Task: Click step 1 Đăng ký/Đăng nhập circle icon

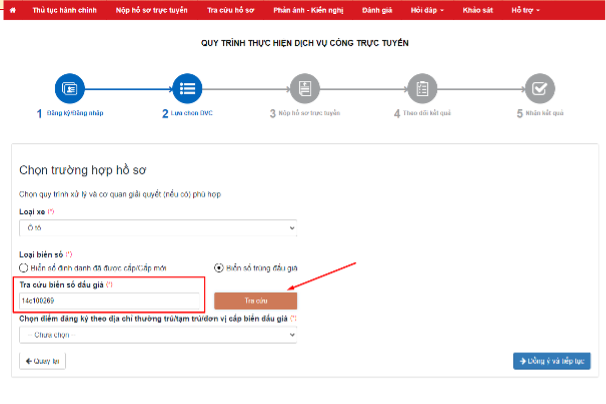Action: click(72, 89)
